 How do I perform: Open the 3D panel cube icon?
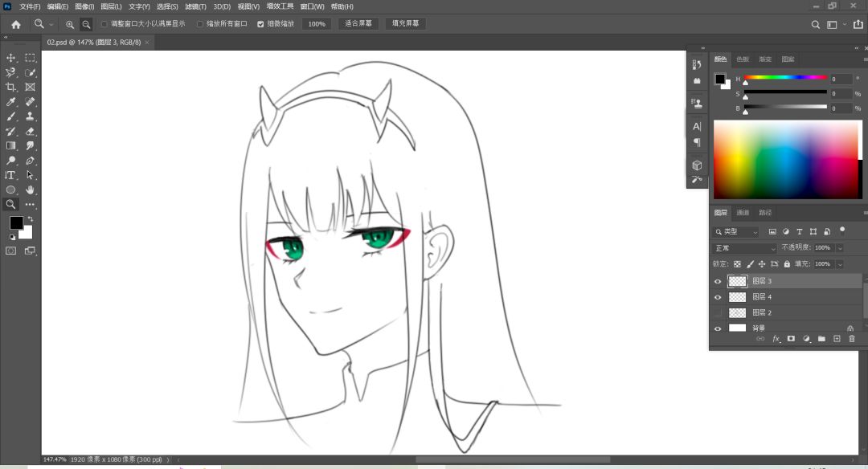coord(697,165)
